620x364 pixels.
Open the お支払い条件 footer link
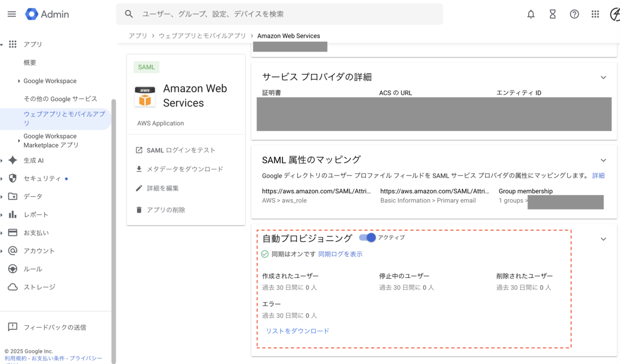click(x=48, y=358)
